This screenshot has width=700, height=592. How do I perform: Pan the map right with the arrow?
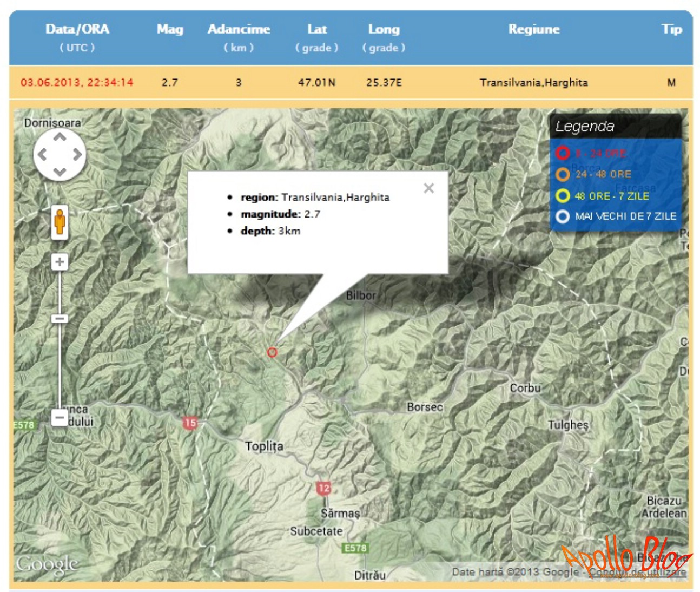[77, 155]
